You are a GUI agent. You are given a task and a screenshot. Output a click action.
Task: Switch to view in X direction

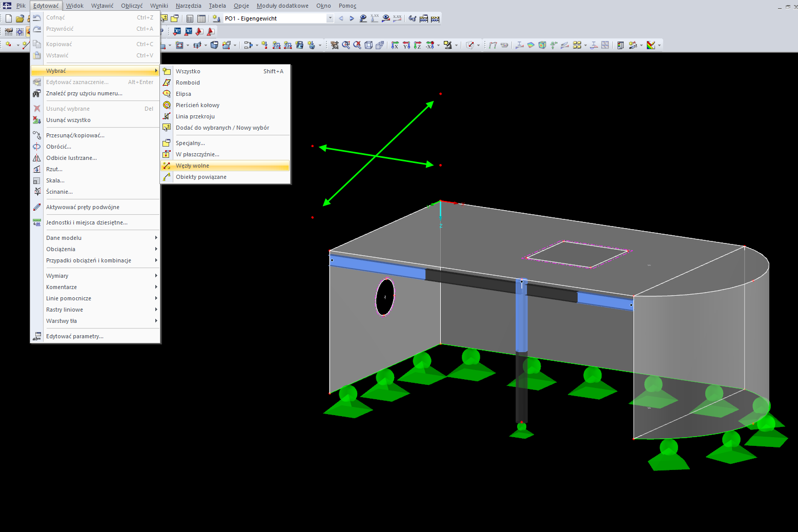tap(395, 45)
